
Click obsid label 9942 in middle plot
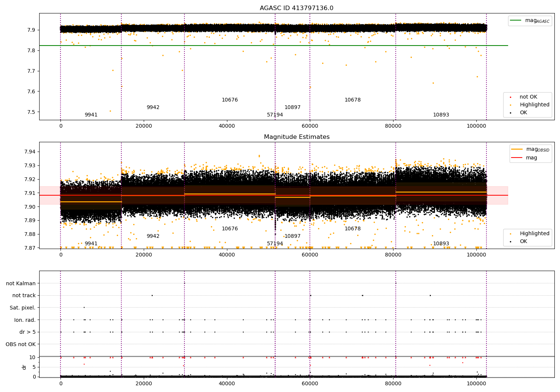(153, 236)
